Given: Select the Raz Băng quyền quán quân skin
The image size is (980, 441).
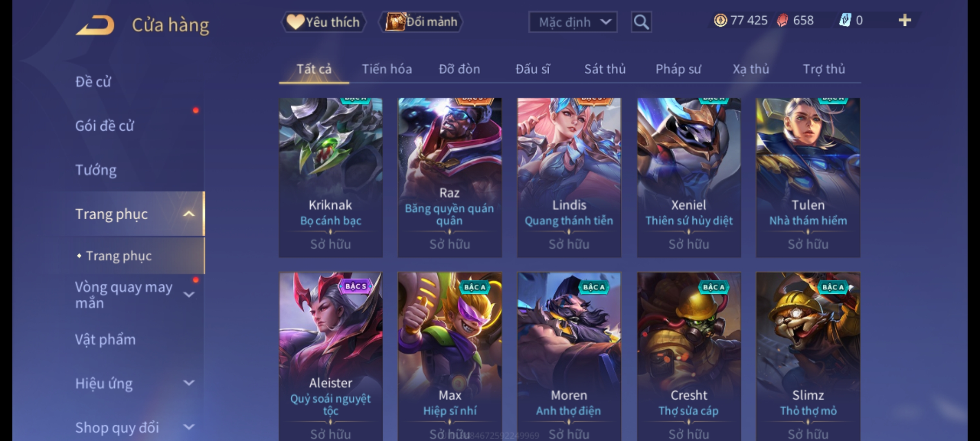Looking at the screenshot, I should [x=450, y=178].
